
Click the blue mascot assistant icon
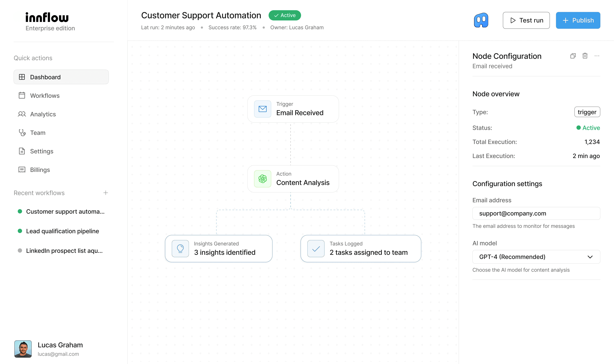(x=481, y=20)
